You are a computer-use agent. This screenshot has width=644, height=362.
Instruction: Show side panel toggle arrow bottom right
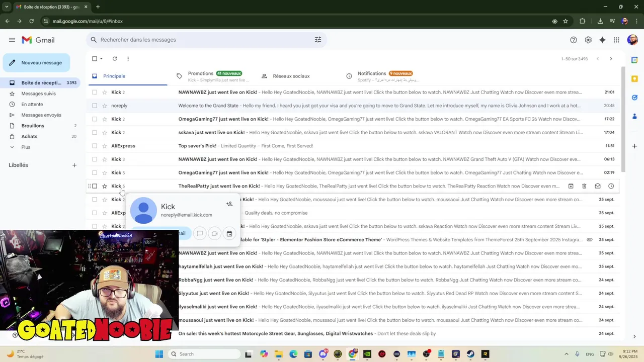click(x=634, y=336)
